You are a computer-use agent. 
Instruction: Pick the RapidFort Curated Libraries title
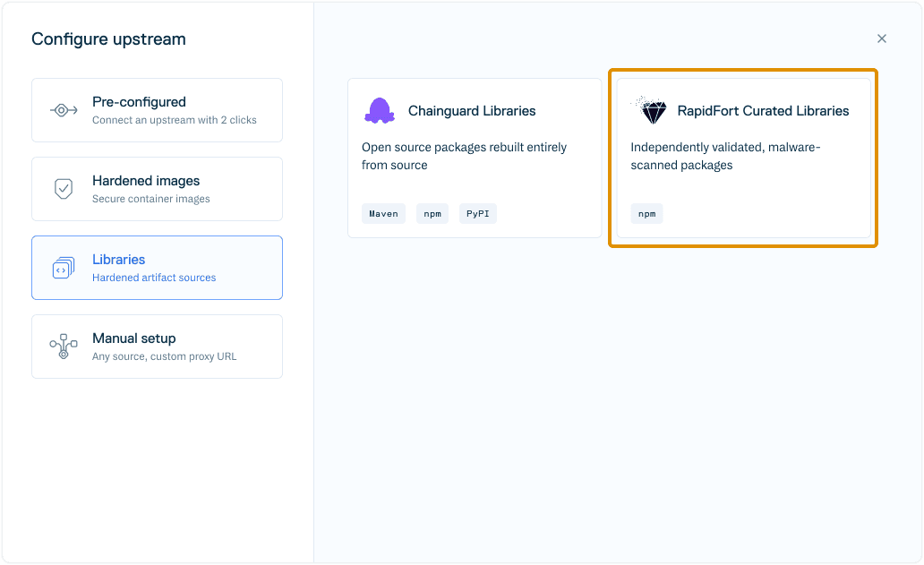(763, 111)
